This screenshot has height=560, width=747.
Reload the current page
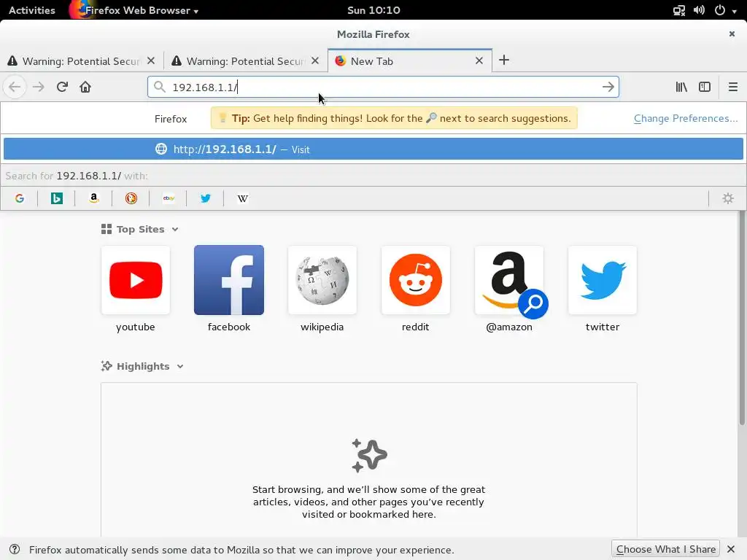tap(62, 87)
